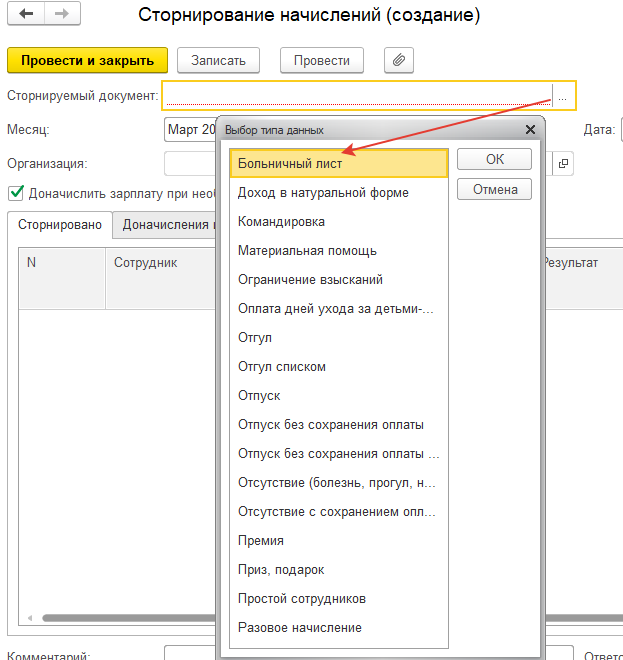Open the organization record with the open icon
This screenshot has height=660, width=623.
pos(563,163)
